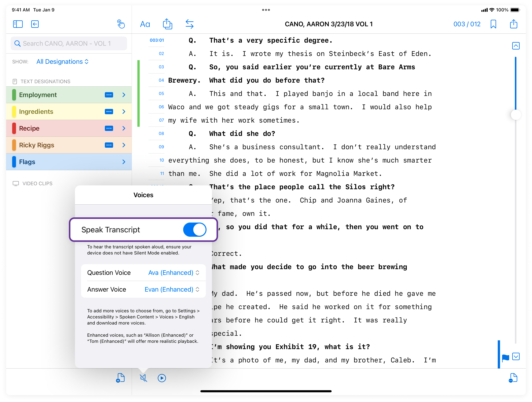
Task: Click the back arrow box icon
Action: coord(35,24)
